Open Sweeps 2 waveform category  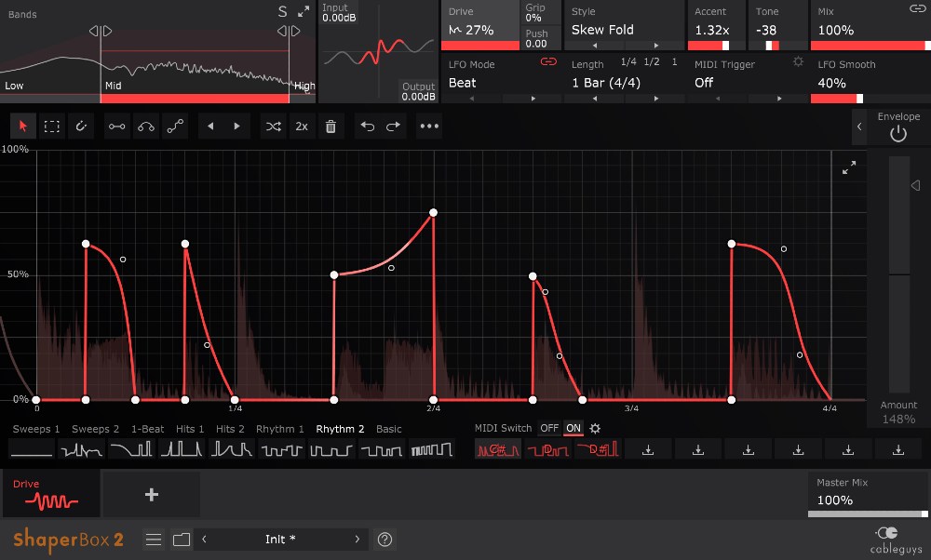click(x=96, y=429)
